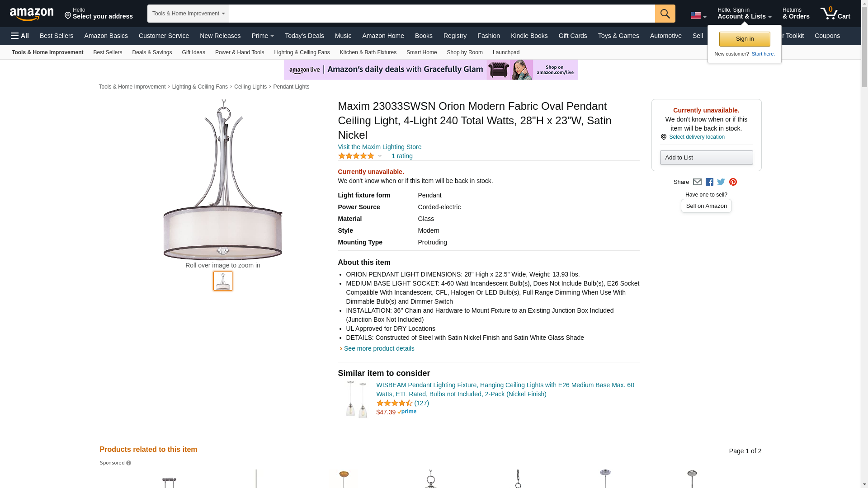Image resolution: width=868 pixels, height=488 pixels.
Task: Choose Select delivery location link
Action: tap(696, 137)
